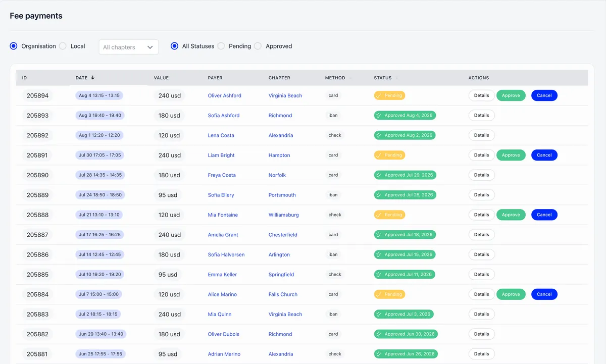Click Sofia Ellery payer link

[221, 195]
